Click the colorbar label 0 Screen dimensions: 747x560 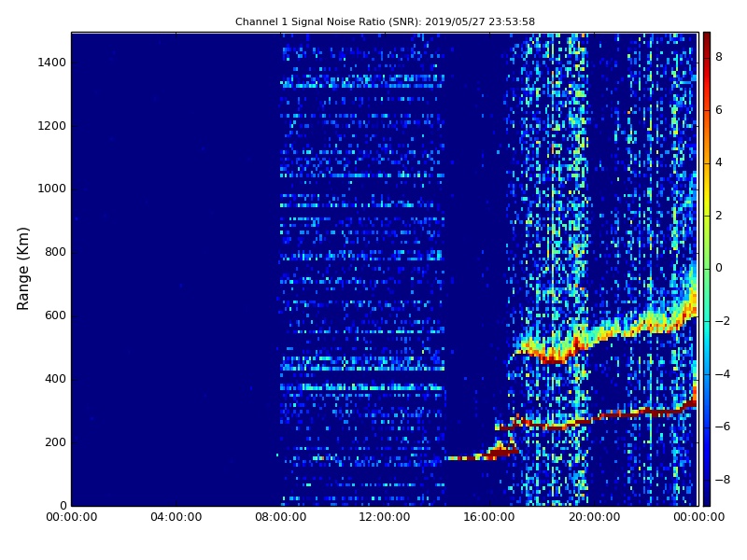(x=719, y=268)
